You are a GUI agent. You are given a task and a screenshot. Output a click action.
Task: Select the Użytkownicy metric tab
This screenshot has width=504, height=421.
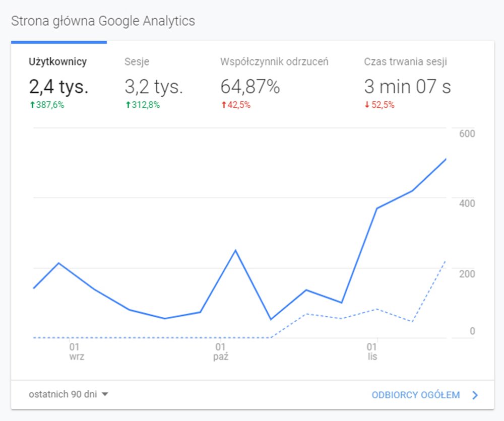coord(58,62)
